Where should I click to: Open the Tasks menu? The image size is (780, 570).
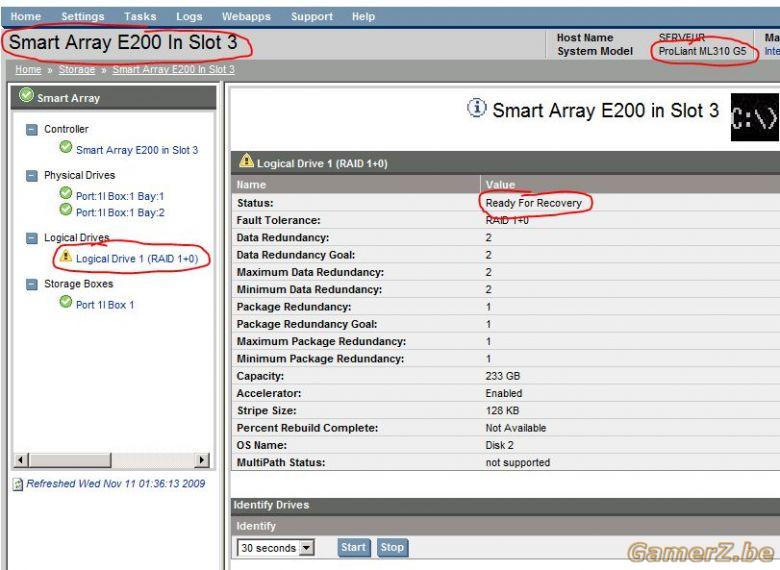pyautogui.click(x=140, y=16)
